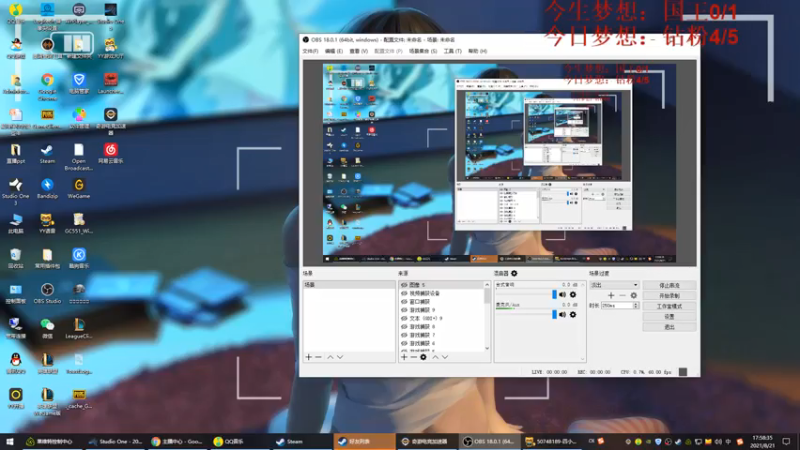Mute the Mic/Aux speaker icon
This screenshot has height=450, width=800.
click(562, 315)
